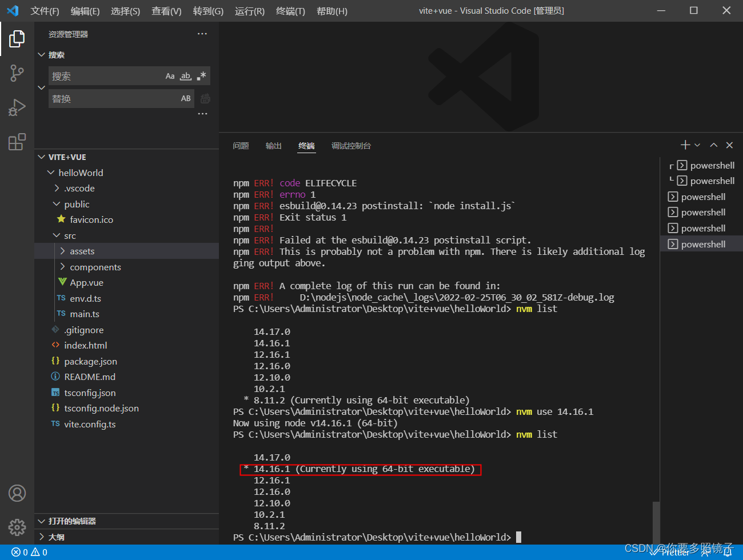Toggle Match Whole Word in search box
This screenshot has height=560, width=743.
186,76
